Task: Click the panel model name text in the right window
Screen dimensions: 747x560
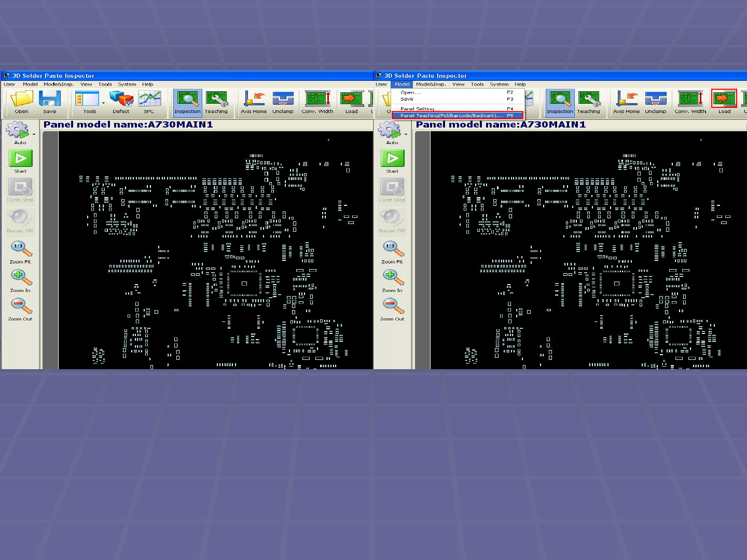Action: pyautogui.click(x=501, y=124)
